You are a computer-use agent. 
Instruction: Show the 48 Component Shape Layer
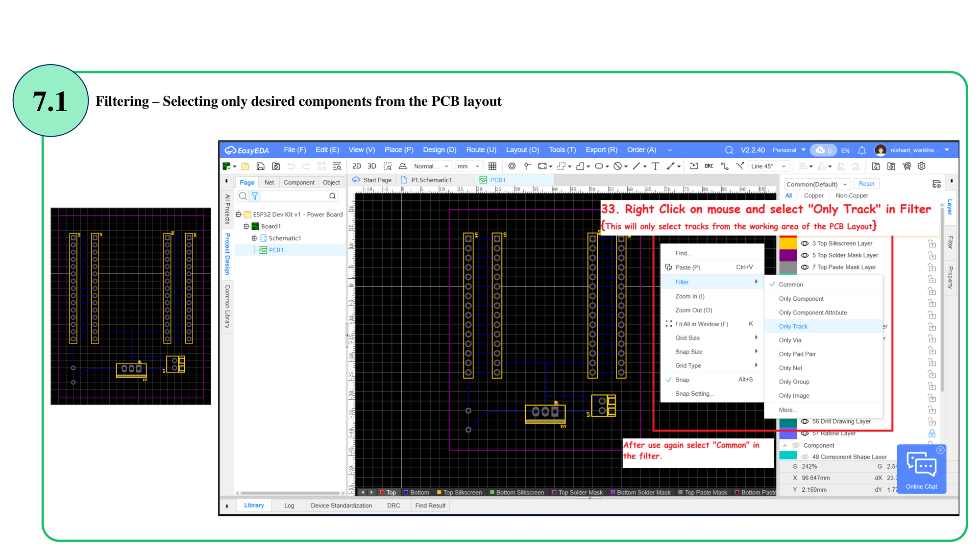(805, 456)
